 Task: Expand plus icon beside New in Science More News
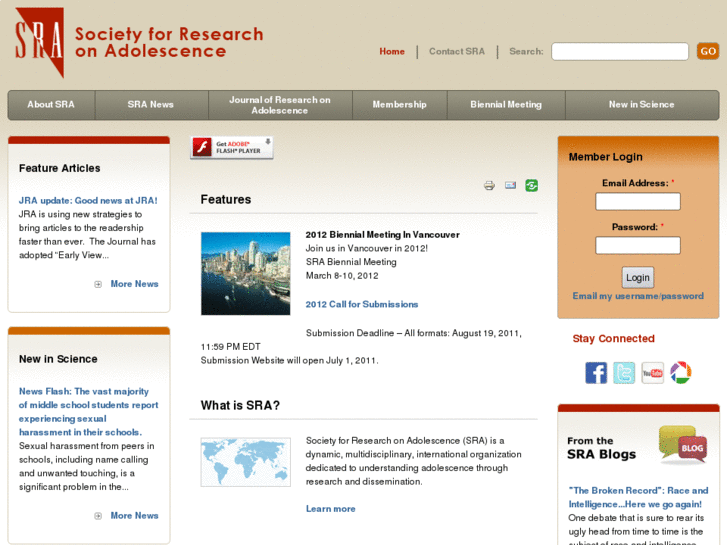click(x=98, y=516)
